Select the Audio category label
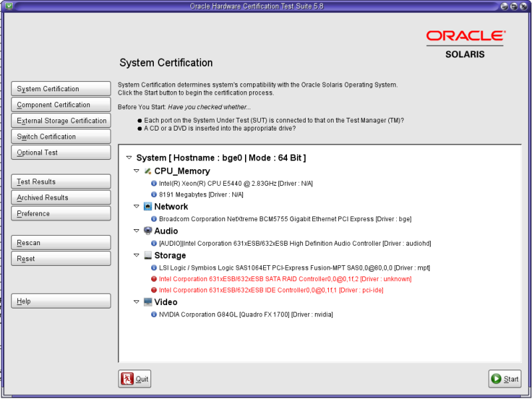Viewport: 532px width, 399px height. (x=166, y=230)
